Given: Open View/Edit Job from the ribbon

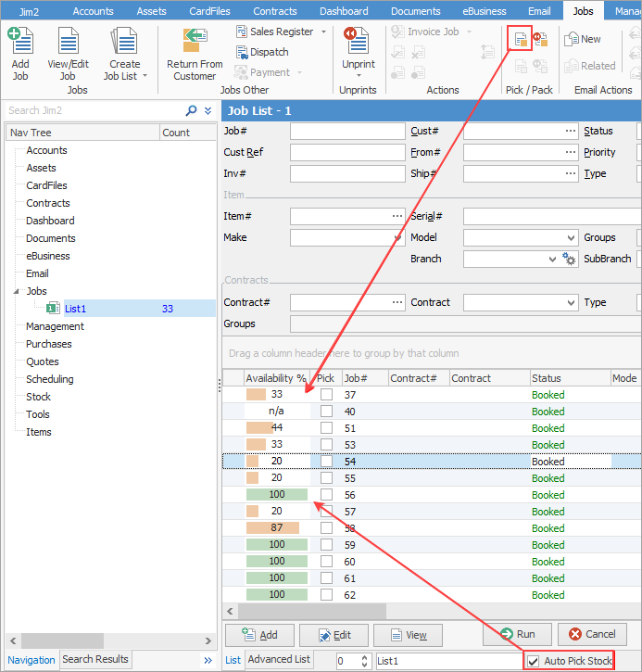Looking at the screenshot, I should [x=69, y=42].
